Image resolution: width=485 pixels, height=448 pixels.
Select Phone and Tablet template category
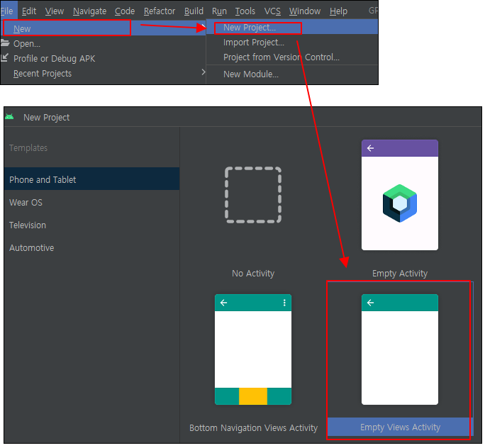tap(92, 179)
